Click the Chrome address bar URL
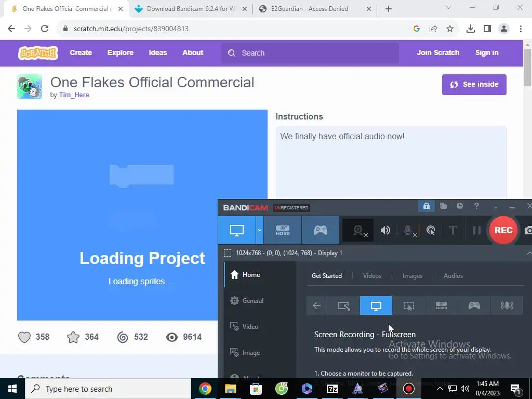This screenshot has width=532, height=399. coord(131,29)
